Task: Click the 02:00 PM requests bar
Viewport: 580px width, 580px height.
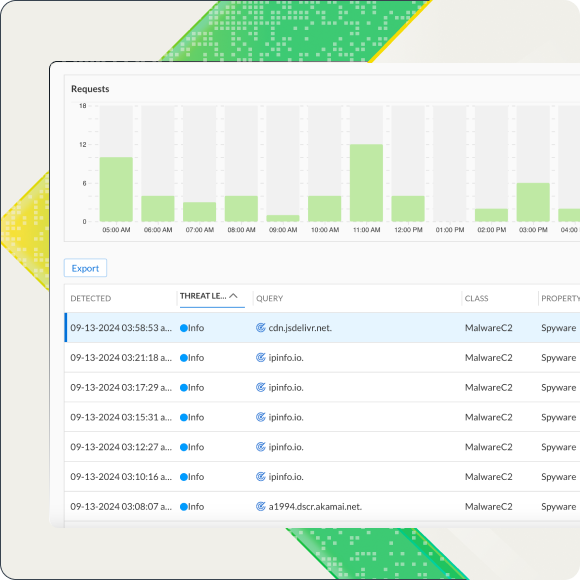Action: [x=492, y=215]
